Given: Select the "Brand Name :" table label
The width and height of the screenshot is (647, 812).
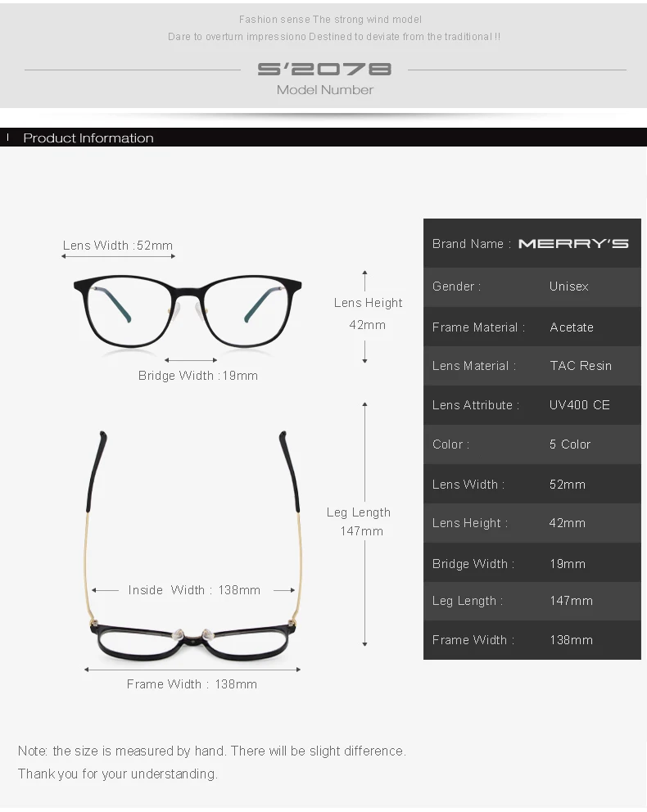Looking at the screenshot, I should point(472,244).
